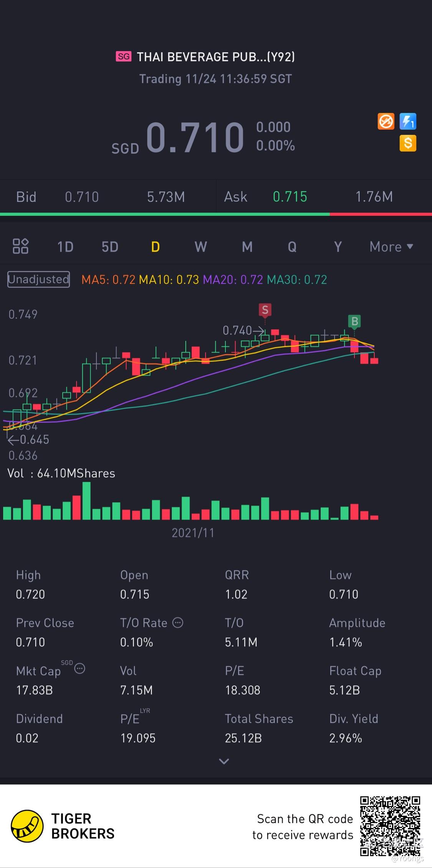This screenshot has height=868, width=432.
Task: Tap the Bid price 0.710
Action: (82, 197)
